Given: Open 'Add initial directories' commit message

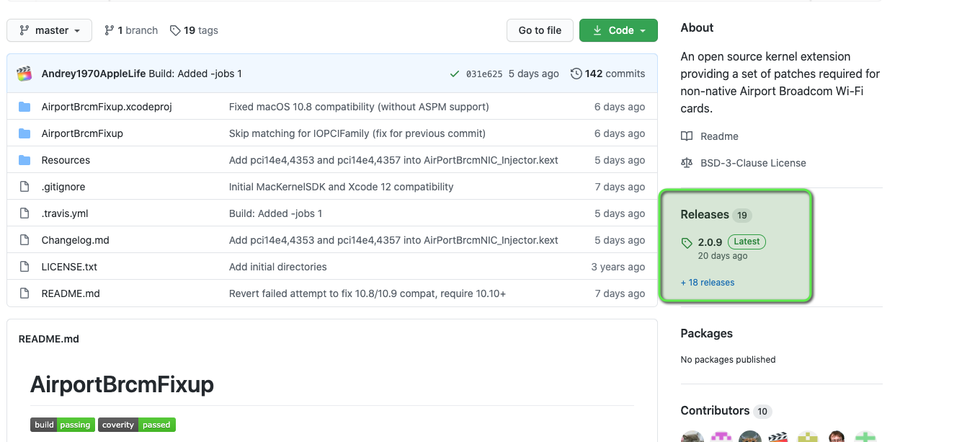Looking at the screenshot, I should [x=278, y=267].
